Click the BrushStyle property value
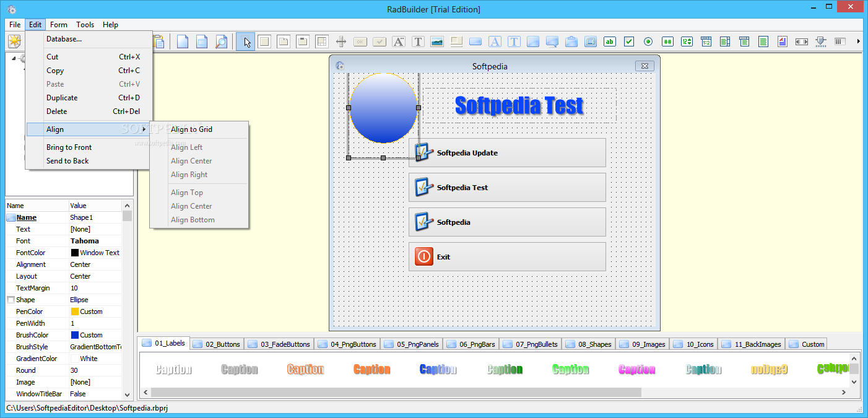 (x=95, y=347)
